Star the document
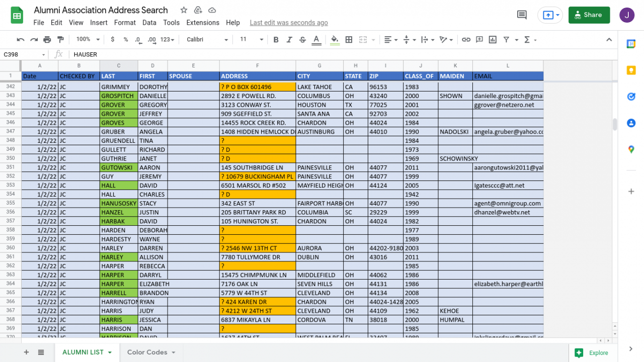 [184, 10]
